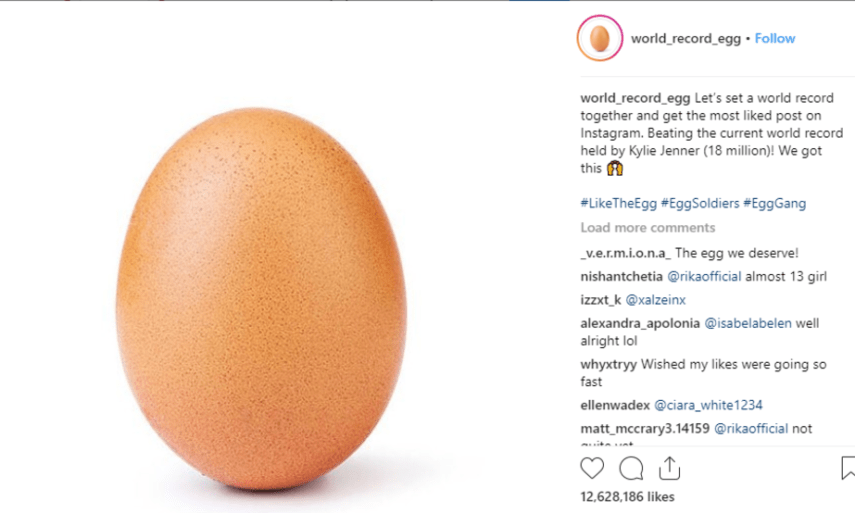Click the large egg photo
The width and height of the screenshot is (855, 513).
pyautogui.click(x=261, y=299)
